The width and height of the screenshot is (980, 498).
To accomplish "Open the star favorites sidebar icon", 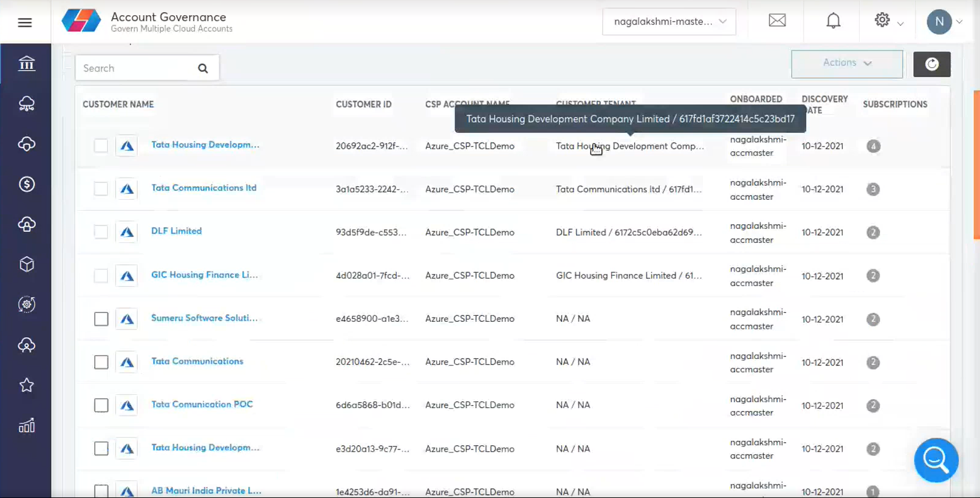I will pyautogui.click(x=26, y=385).
